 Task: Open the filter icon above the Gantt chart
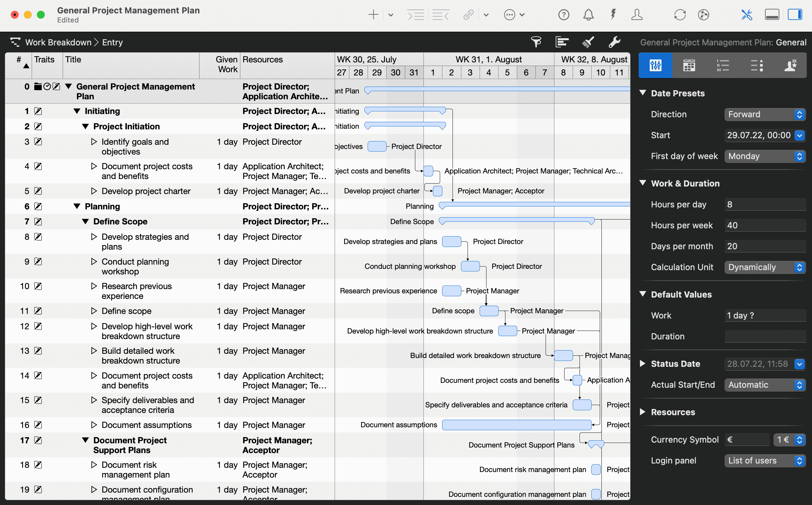(537, 42)
